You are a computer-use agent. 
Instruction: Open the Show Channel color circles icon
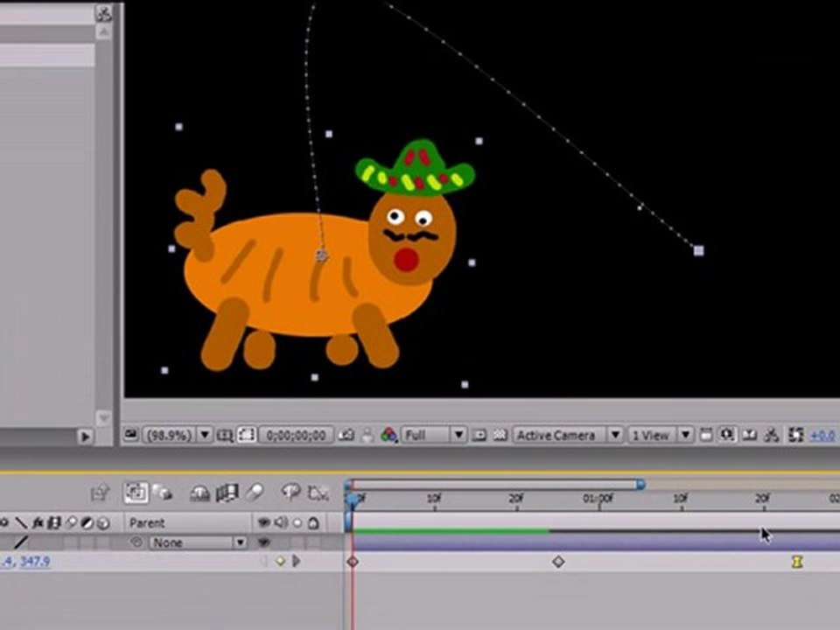click(x=388, y=435)
